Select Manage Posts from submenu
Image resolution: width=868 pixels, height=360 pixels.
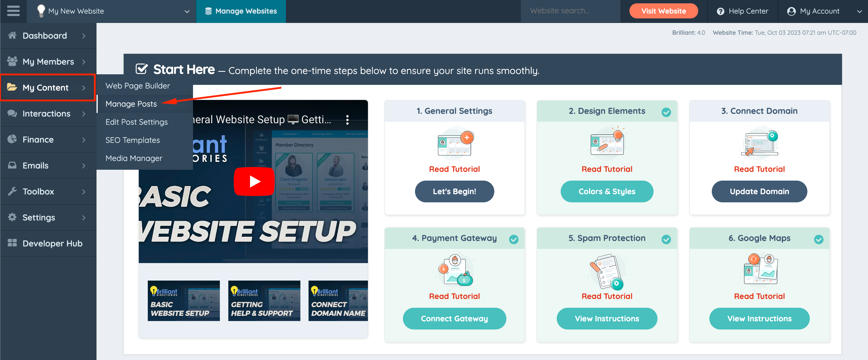coord(131,104)
